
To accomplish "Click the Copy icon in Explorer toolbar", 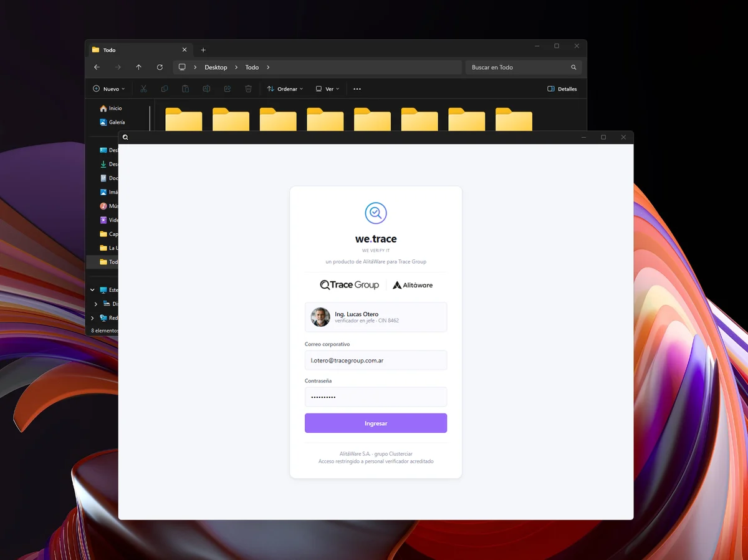I will tap(165, 89).
